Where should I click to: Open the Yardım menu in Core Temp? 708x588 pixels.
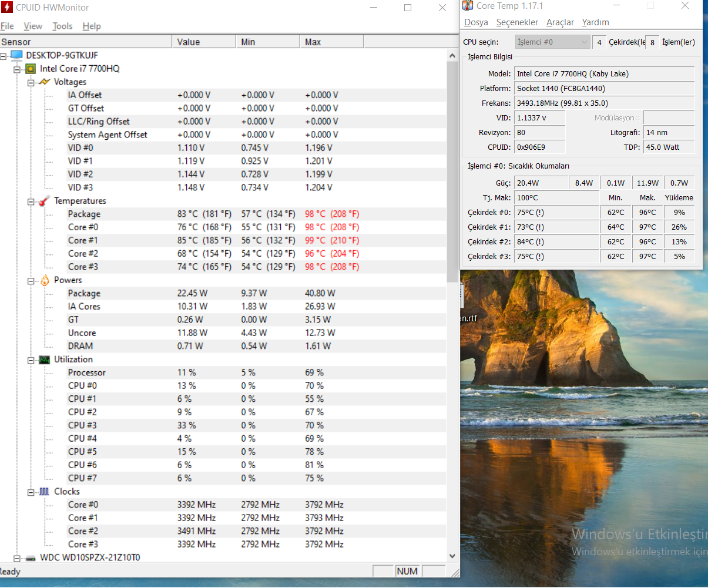coord(595,22)
